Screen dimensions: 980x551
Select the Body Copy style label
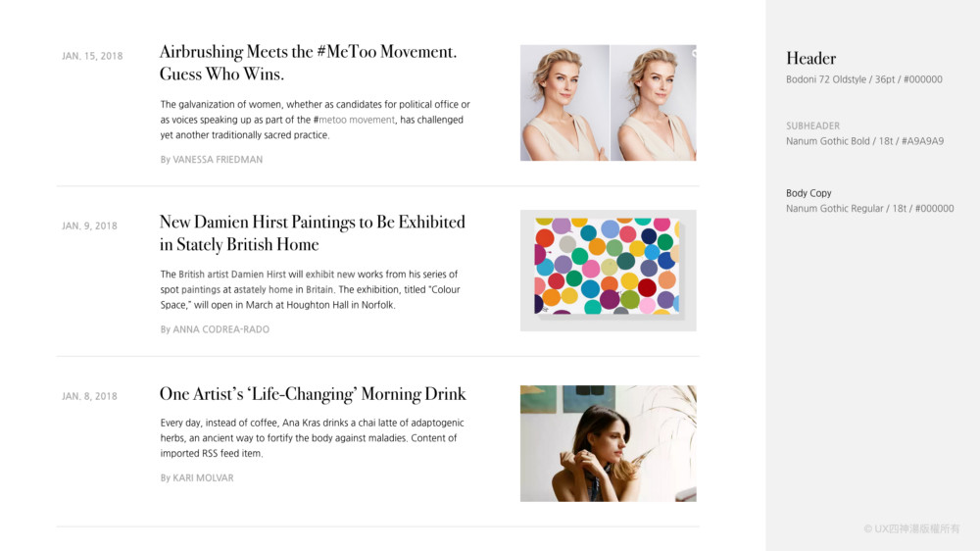(x=808, y=193)
